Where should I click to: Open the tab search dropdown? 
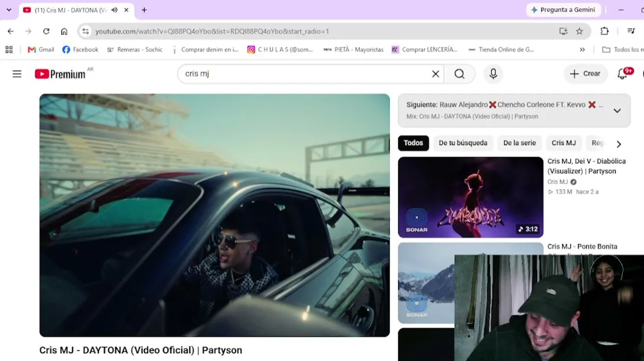pyautogui.click(x=9, y=10)
